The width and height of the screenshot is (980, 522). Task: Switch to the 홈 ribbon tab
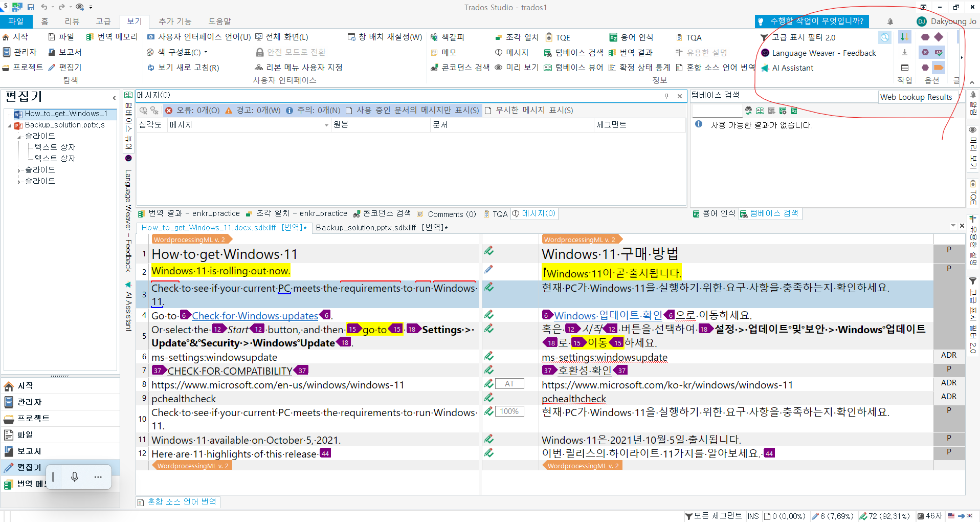point(45,21)
